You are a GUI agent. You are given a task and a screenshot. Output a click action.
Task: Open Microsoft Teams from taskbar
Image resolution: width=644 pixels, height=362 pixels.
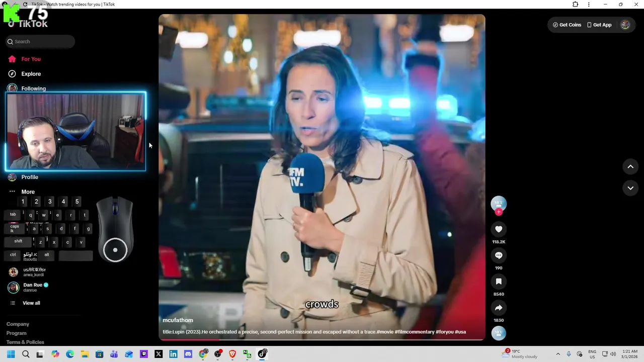[114, 354]
